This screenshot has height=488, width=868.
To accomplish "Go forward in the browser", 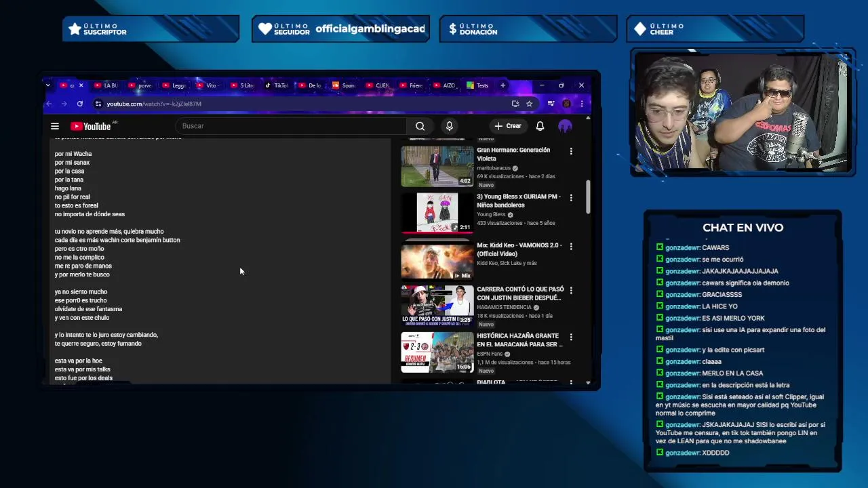I will [64, 104].
